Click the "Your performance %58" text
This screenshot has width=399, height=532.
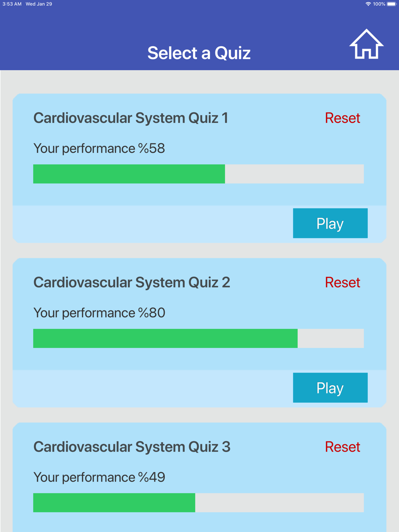(99, 148)
